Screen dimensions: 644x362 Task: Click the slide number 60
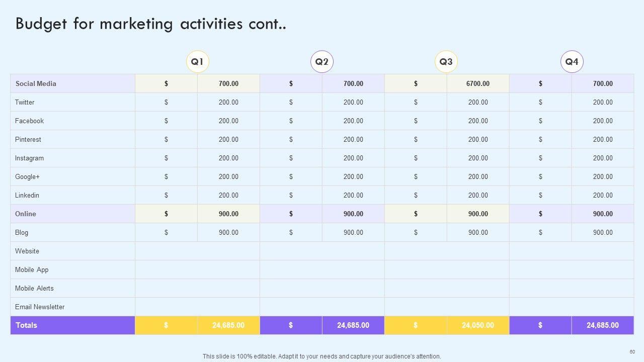pyautogui.click(x=632, y=351)
